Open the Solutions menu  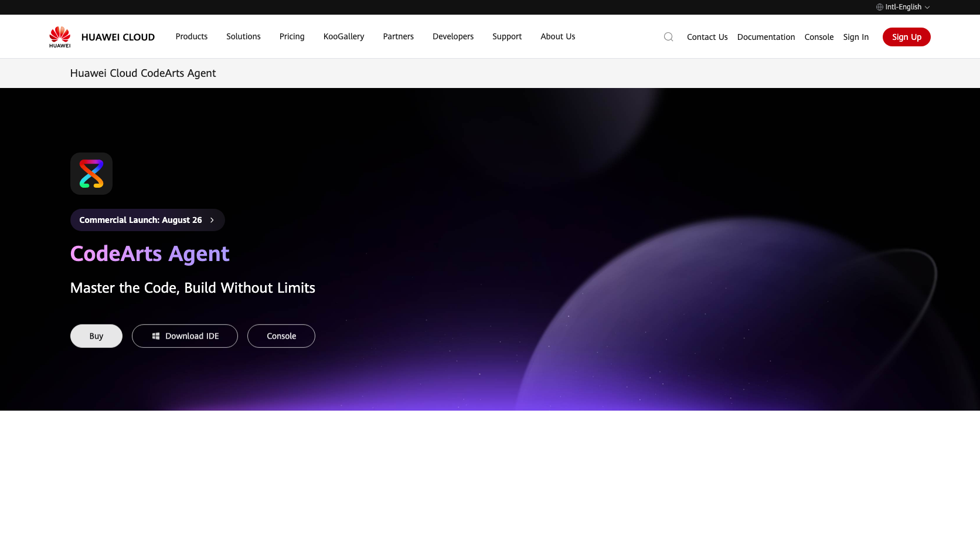243,36
